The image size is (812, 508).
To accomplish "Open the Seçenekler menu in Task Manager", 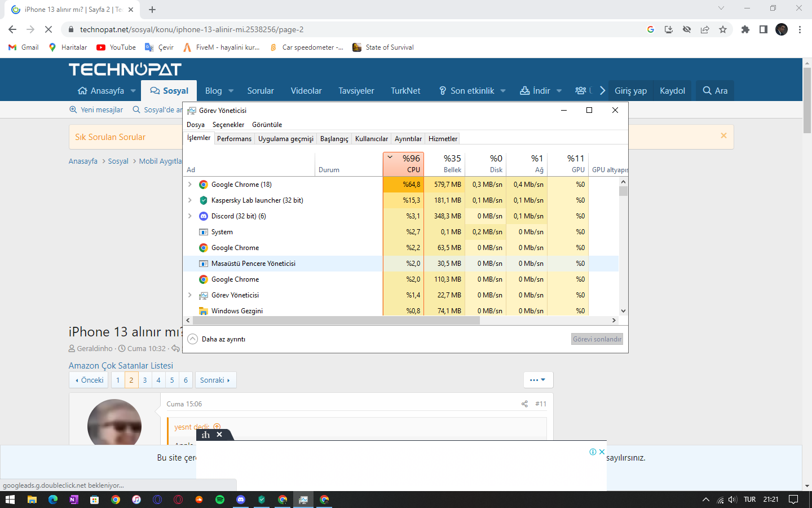I will (228, 125).
